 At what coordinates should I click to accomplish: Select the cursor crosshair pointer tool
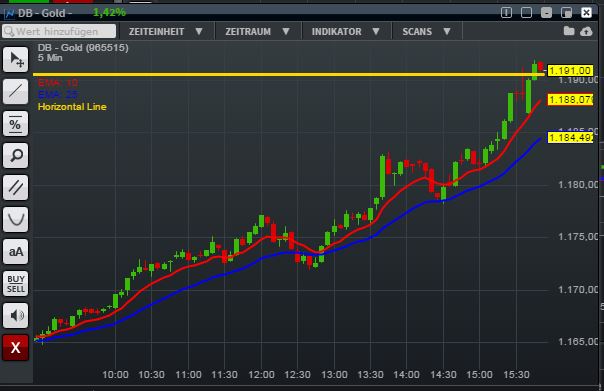(x=15, y=60)
